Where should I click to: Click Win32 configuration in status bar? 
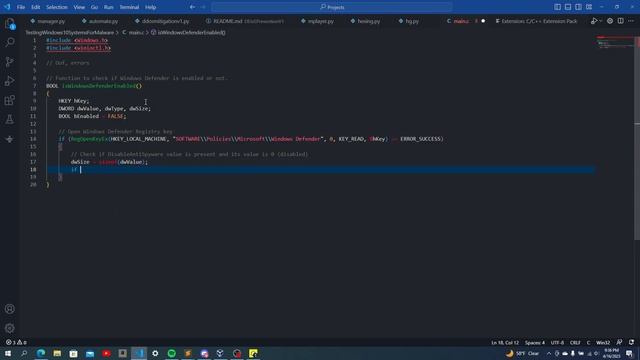point(603,342)
